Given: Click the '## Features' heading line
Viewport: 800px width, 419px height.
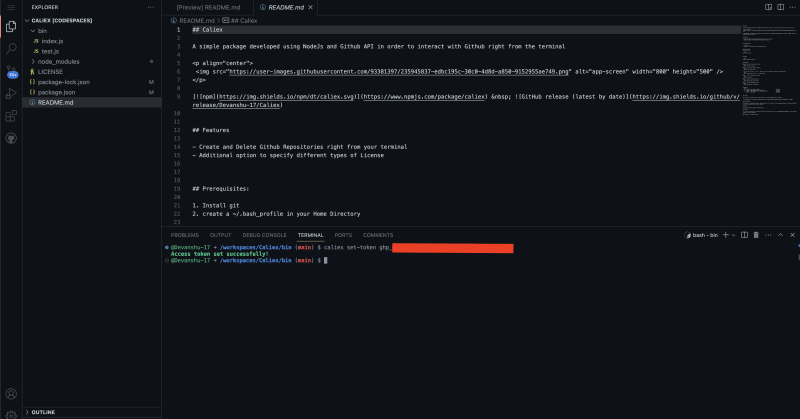Looking at the screenshot, I should (211, 130).
